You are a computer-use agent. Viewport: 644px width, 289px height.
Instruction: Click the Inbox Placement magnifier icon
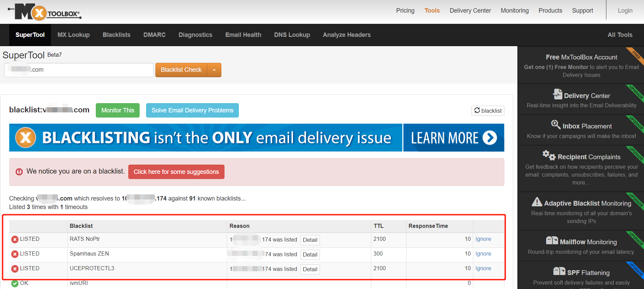pos(556,124)
